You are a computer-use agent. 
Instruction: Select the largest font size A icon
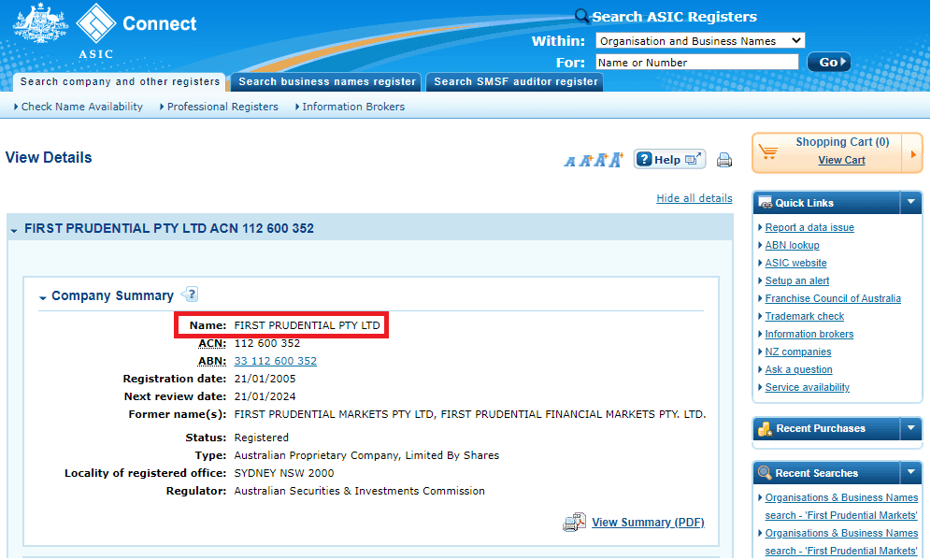coord(616,159)
